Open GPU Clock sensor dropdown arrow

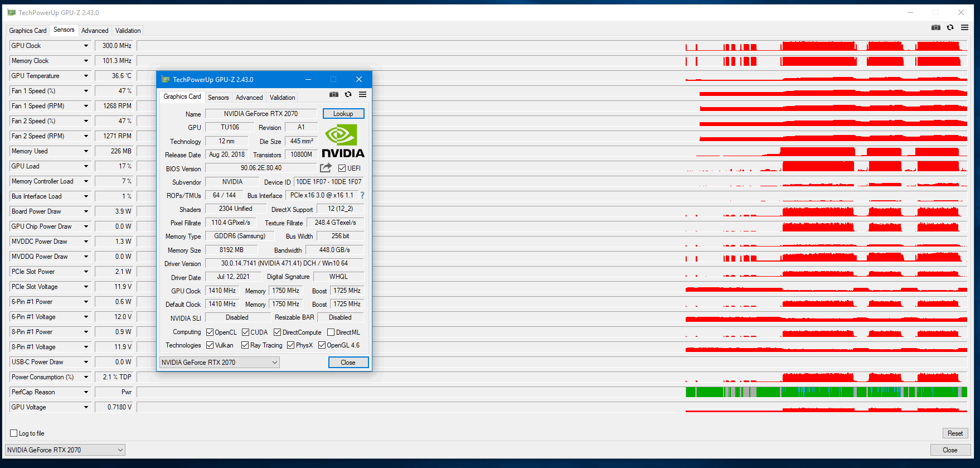click(86, 46)
